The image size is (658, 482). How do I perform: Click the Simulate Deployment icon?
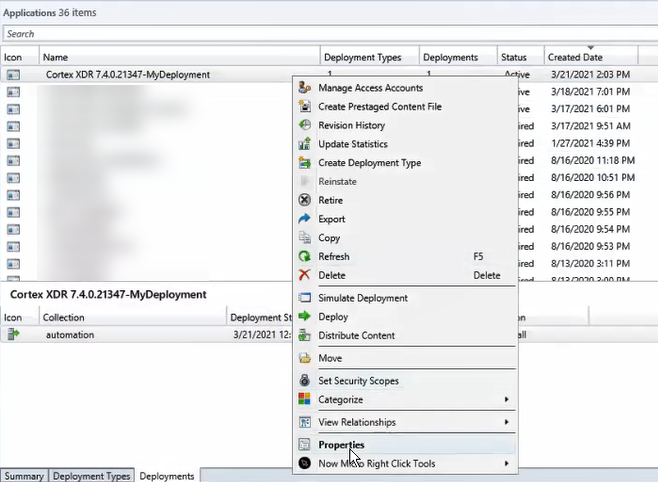(305, 298)
